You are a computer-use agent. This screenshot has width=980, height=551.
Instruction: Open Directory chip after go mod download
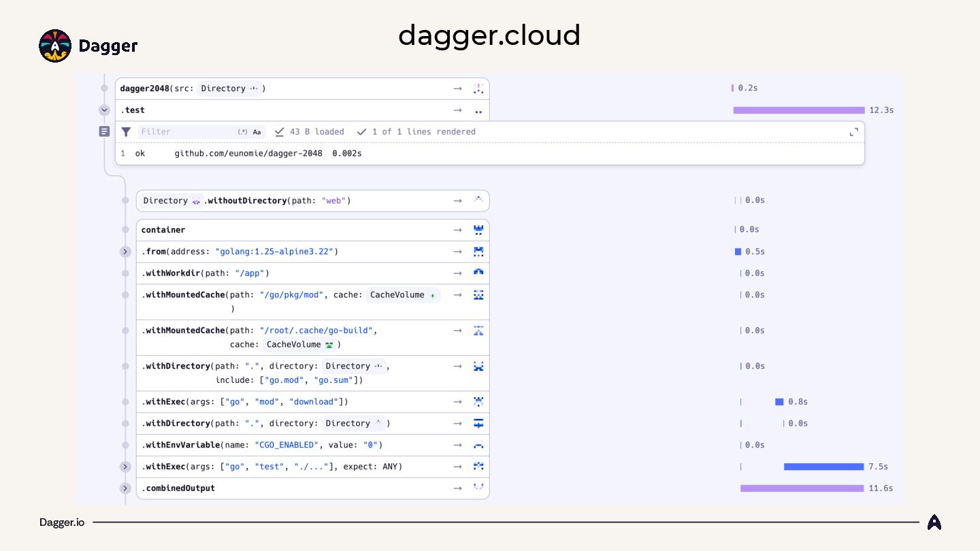[354, 423]
